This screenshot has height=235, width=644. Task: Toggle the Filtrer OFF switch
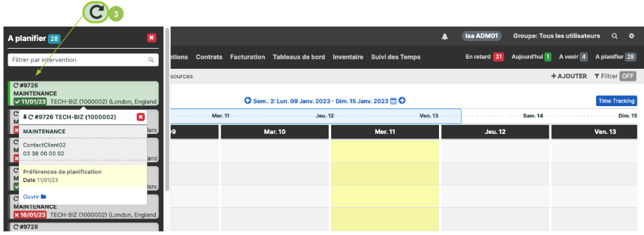pyautogui.click(x=628, y=76)
